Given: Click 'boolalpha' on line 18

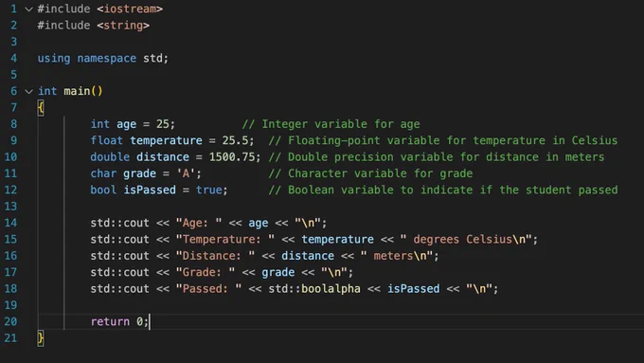Looking at the screenshot, I should [331, 288].
